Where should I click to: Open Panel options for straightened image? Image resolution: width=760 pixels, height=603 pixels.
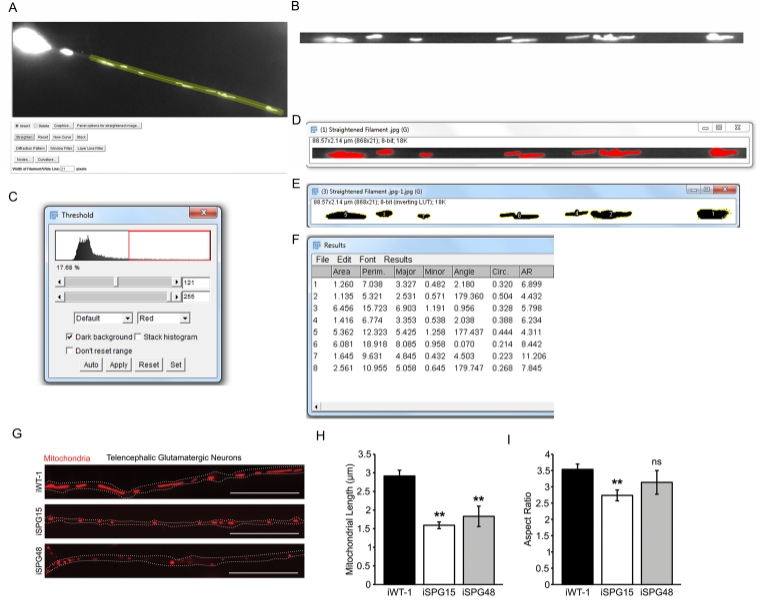(x=108, y=126)
